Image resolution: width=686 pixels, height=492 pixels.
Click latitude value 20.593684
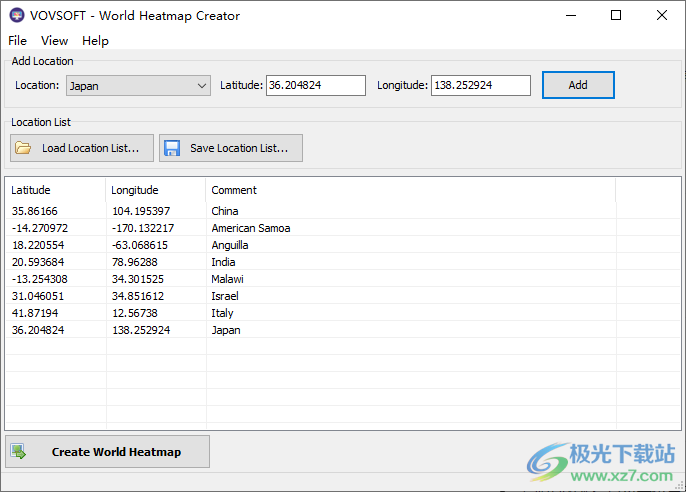[x=38, y=262]
